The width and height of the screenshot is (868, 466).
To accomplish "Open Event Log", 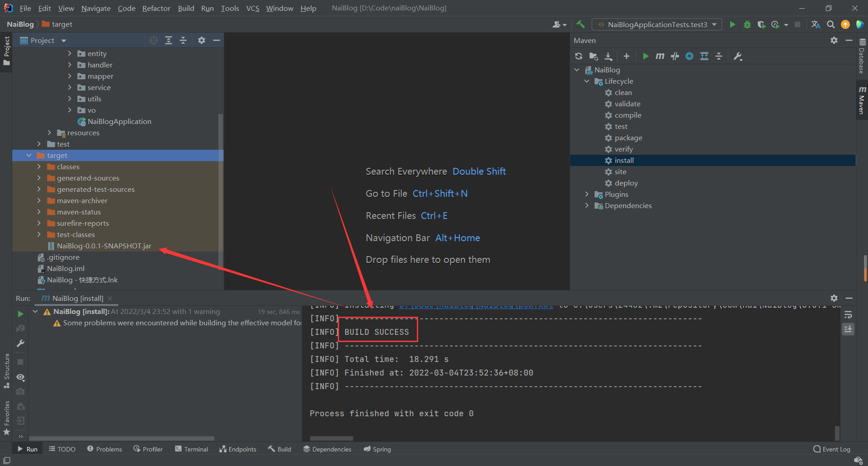I will tap(831, 449).
